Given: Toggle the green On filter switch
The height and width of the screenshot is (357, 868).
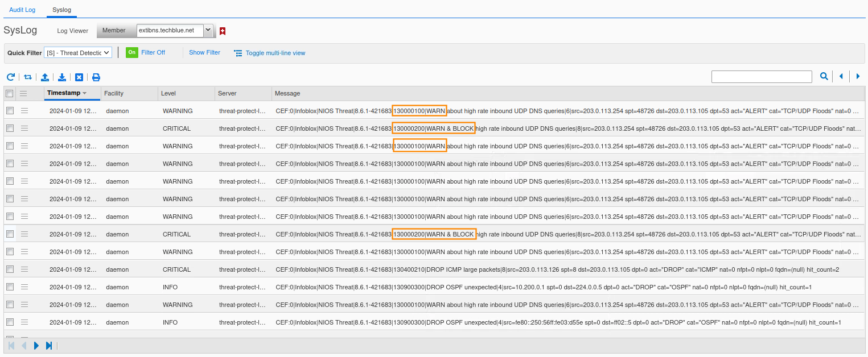Looking at the screenshot, I should [132, 52].
